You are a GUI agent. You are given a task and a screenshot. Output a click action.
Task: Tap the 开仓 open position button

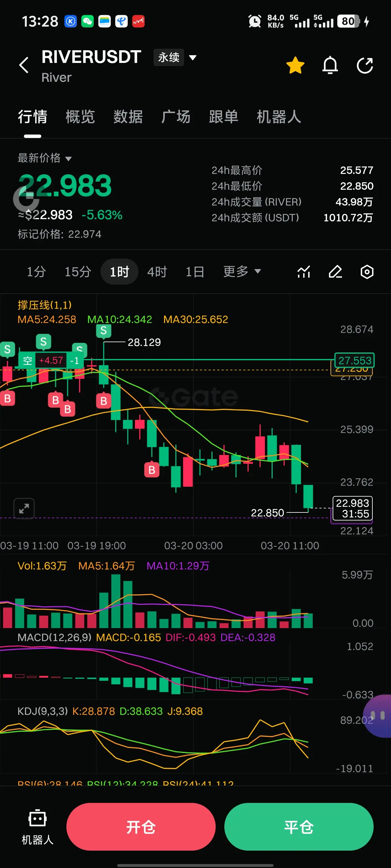coord(141,826)
